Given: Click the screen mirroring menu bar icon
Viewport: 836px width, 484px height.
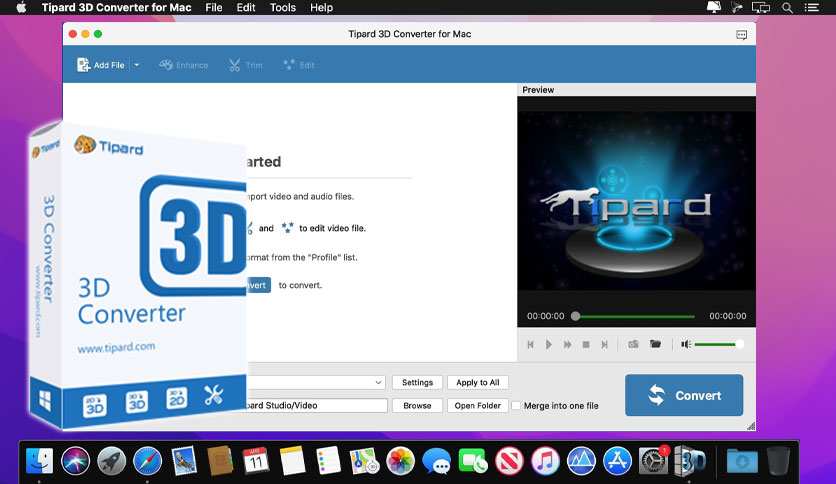Looking at the screenshot, I should pos(761,7).
